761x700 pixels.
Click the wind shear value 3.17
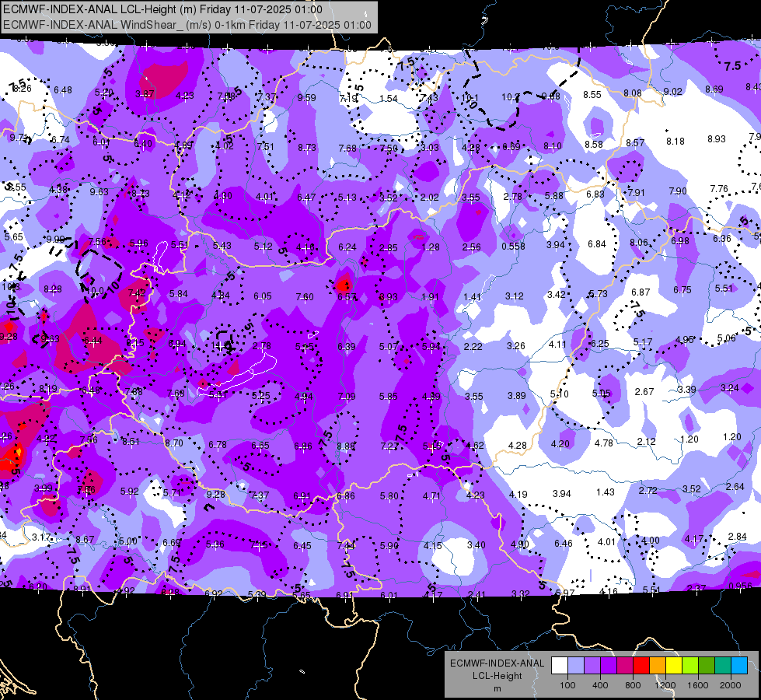click(x=41, y=537)
